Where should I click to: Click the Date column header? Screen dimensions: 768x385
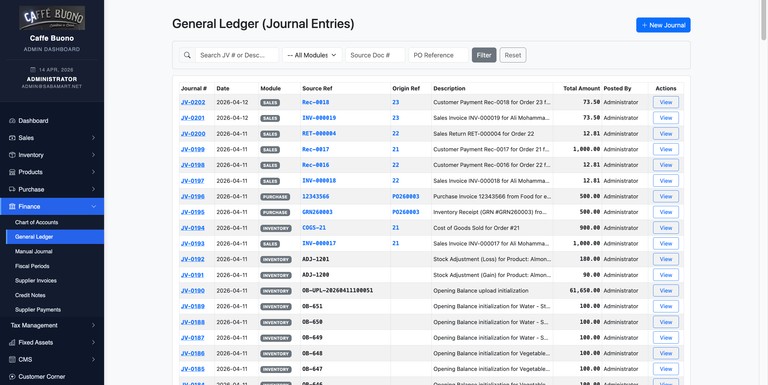(x=223, y=89)
